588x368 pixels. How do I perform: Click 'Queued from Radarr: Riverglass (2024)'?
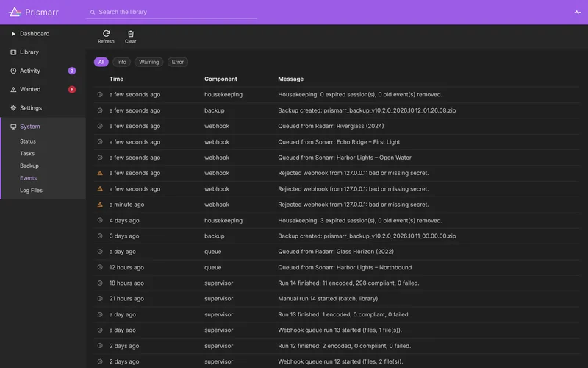pos(331,126)
